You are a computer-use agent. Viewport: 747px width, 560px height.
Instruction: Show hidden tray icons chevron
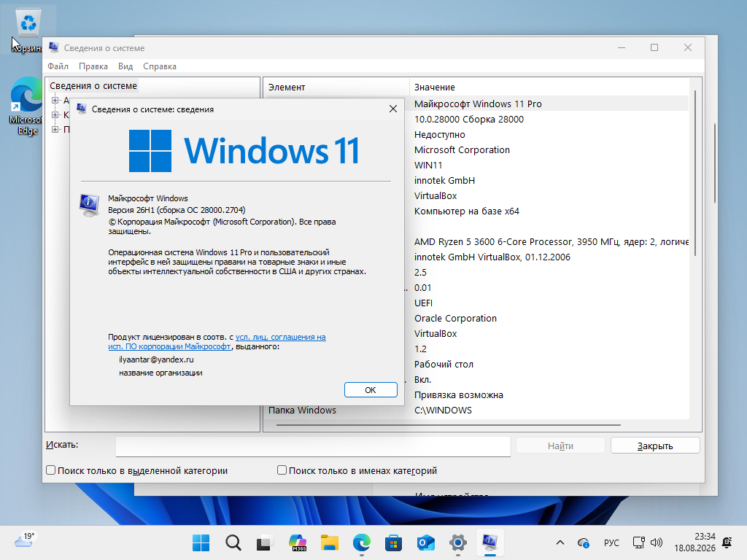(560, 542)
